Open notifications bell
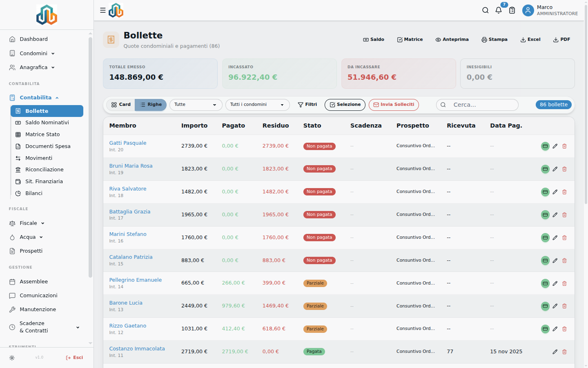The height and width of the screenshot is (368, 588). (x=499, y=10)
